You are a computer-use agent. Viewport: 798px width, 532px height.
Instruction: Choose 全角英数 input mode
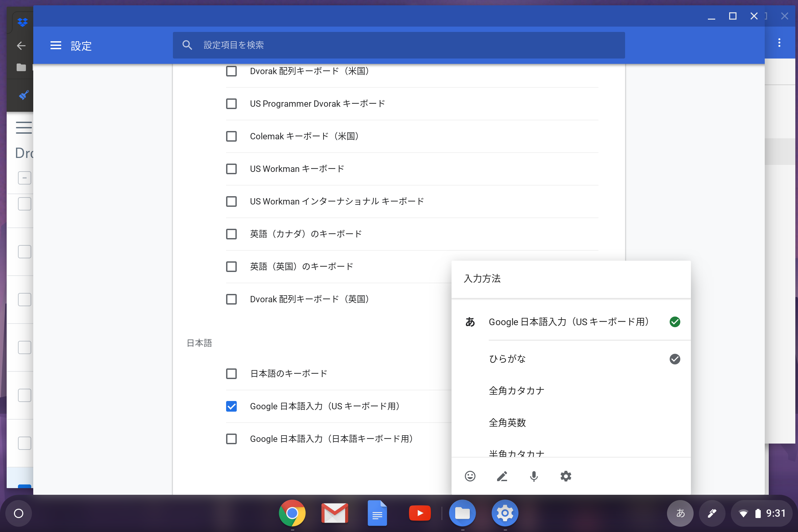[x=507, y=423]
